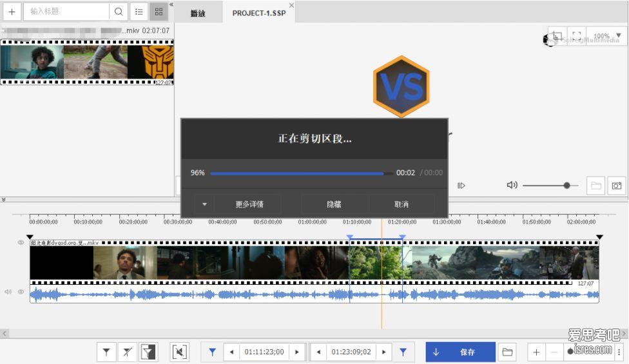Click the horizontal timeline scrollbar
Viewport: 629px width, 364px height.
click(314, 333)
